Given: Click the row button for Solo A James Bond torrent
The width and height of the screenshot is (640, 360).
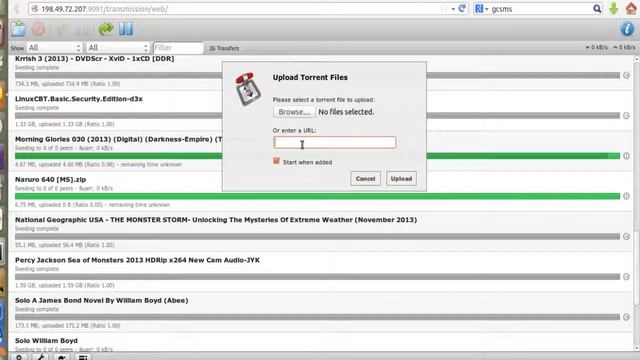Looking at the screenshot, I should pos(626,317).
